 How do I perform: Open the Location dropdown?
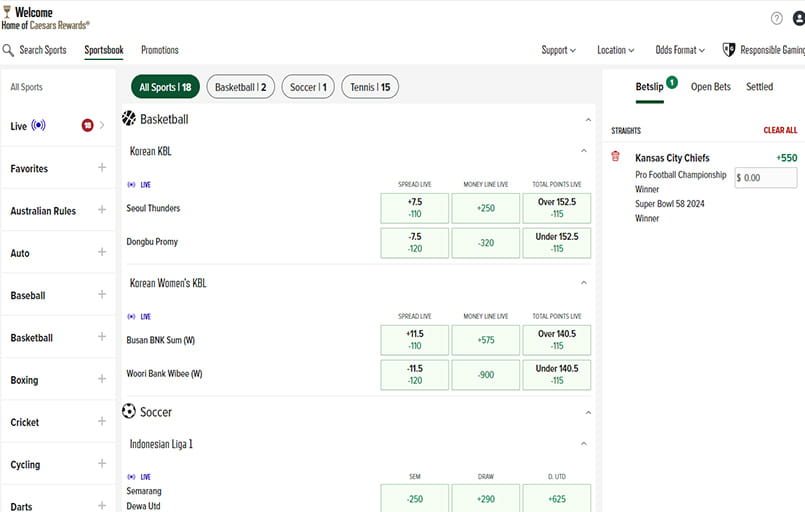pyautogui.click(x=616, y=50)
